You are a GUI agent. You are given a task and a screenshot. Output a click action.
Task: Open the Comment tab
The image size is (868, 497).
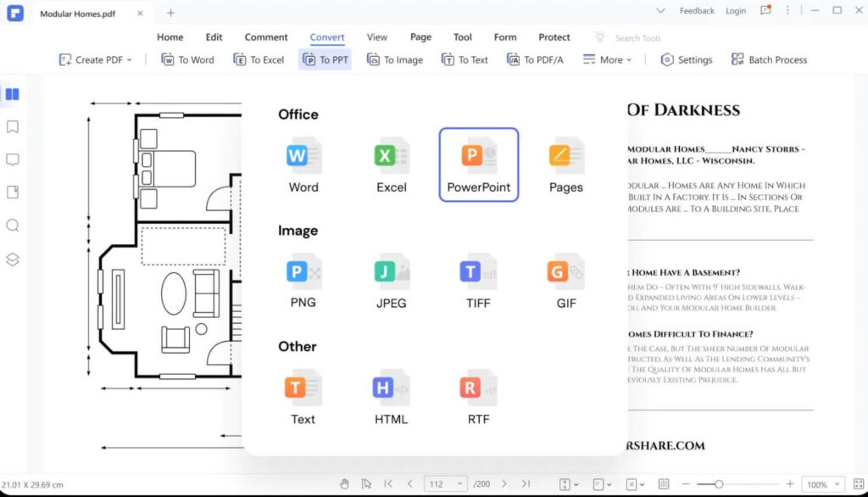pos(266,37)
